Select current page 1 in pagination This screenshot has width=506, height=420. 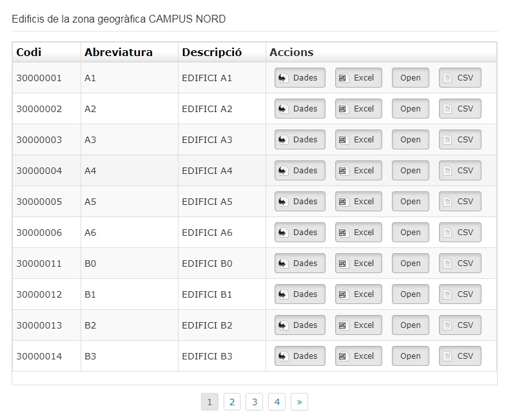click(x=209, y=402)
